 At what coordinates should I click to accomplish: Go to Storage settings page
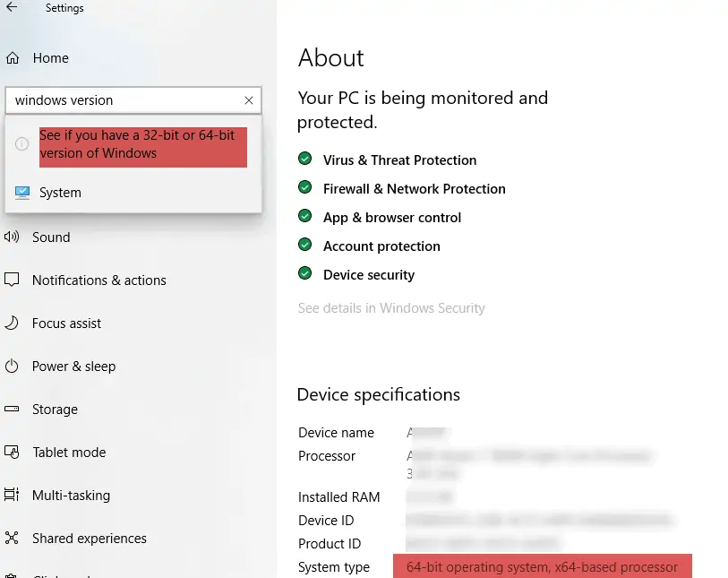click(55, 410)
